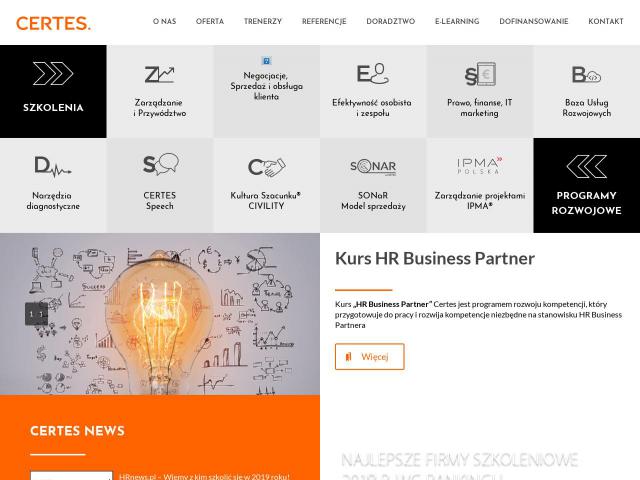Select the Prawo, finanse, IT marketing icon

tap(480, 74)
